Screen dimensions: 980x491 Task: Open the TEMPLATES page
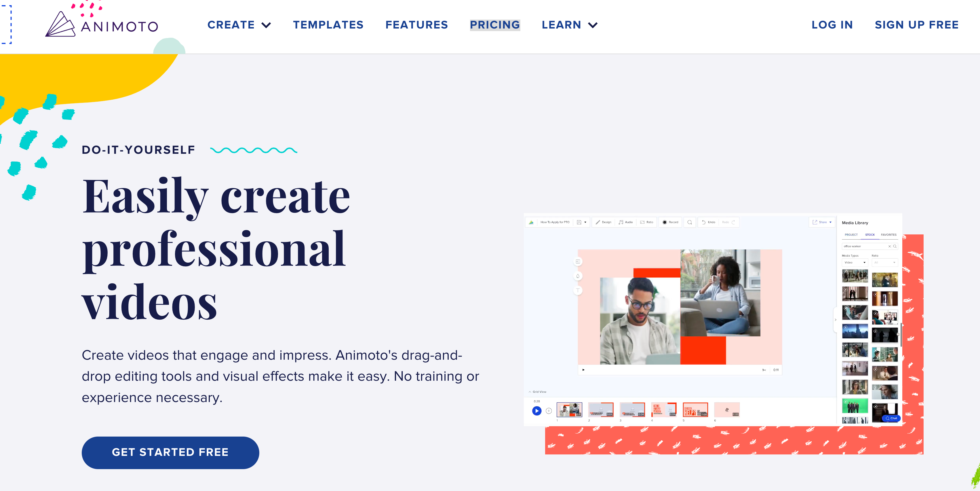(x=328, y=25)
